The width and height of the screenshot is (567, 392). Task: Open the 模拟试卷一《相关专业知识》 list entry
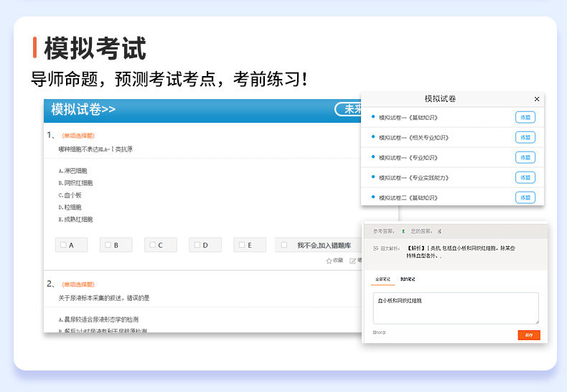point(413,137)
